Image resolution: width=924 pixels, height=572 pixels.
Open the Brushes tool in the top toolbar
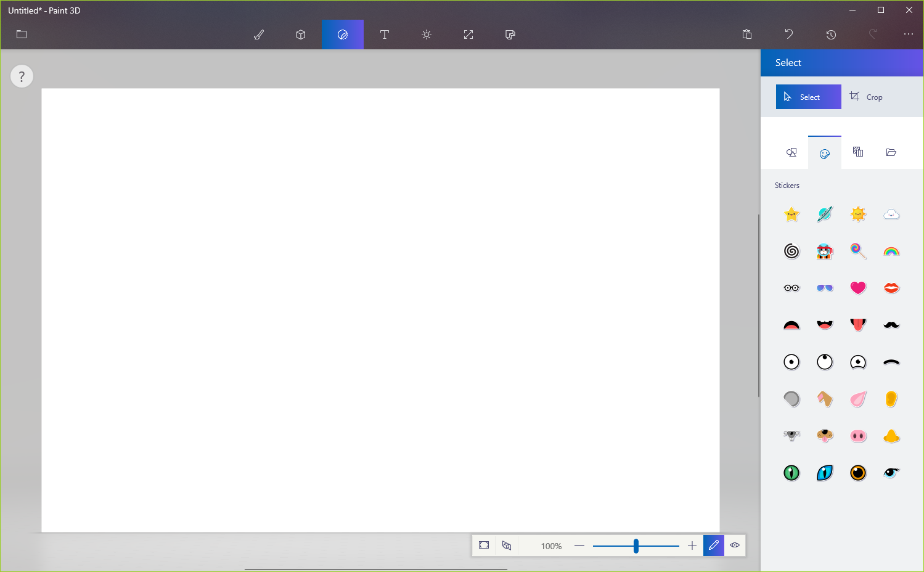point(259,35)
